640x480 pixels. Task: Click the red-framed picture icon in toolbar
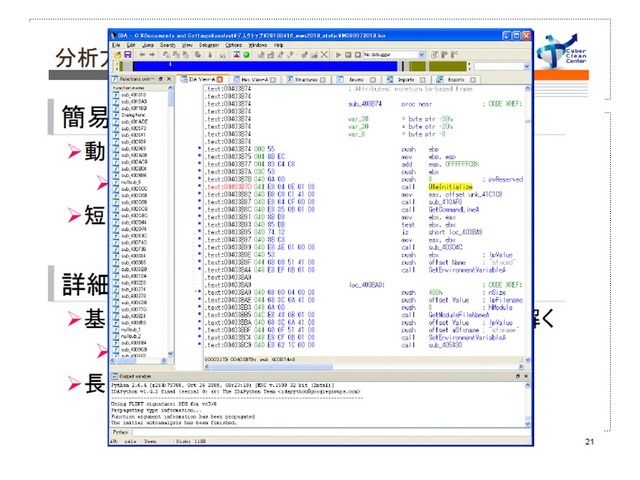(237, 55)
